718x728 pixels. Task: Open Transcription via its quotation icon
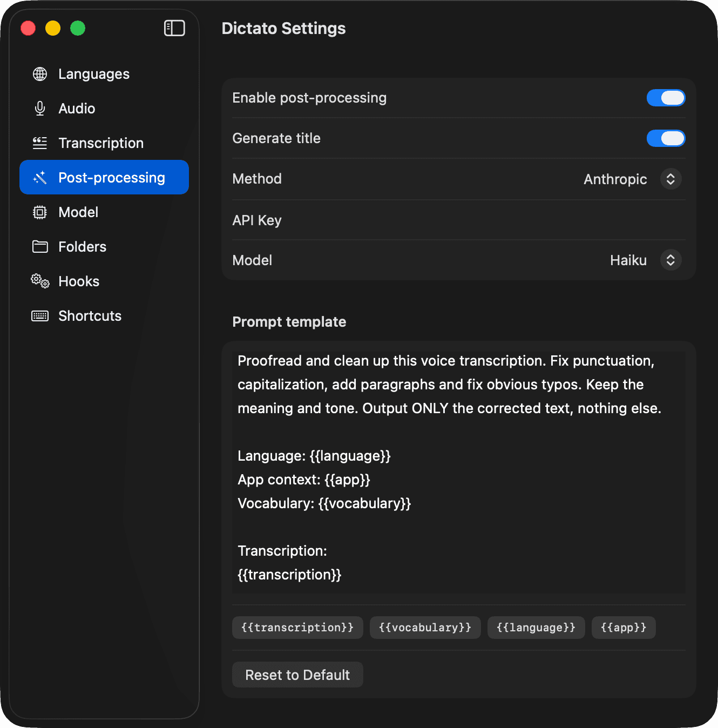(39, 143)
